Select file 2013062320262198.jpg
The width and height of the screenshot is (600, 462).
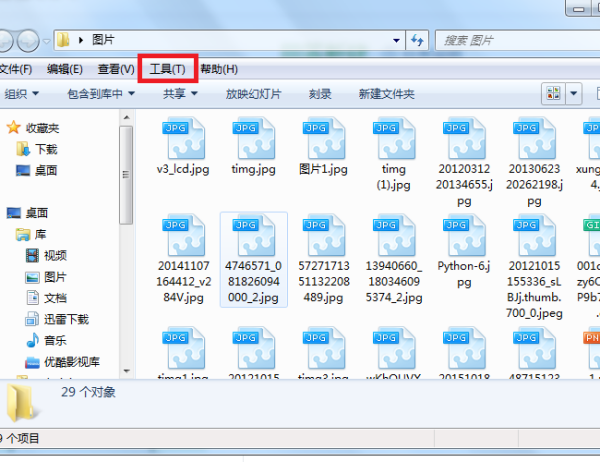[534, 162]
